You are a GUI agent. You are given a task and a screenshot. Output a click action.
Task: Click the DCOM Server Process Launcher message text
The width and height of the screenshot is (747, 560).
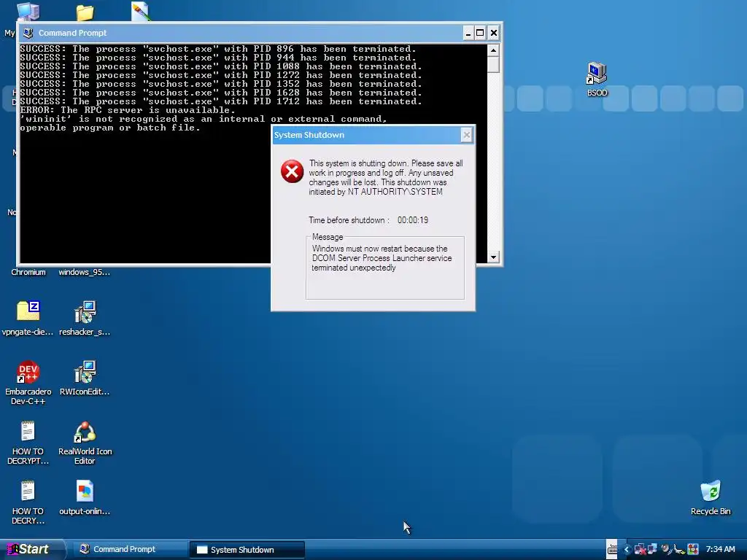(382, 258)
